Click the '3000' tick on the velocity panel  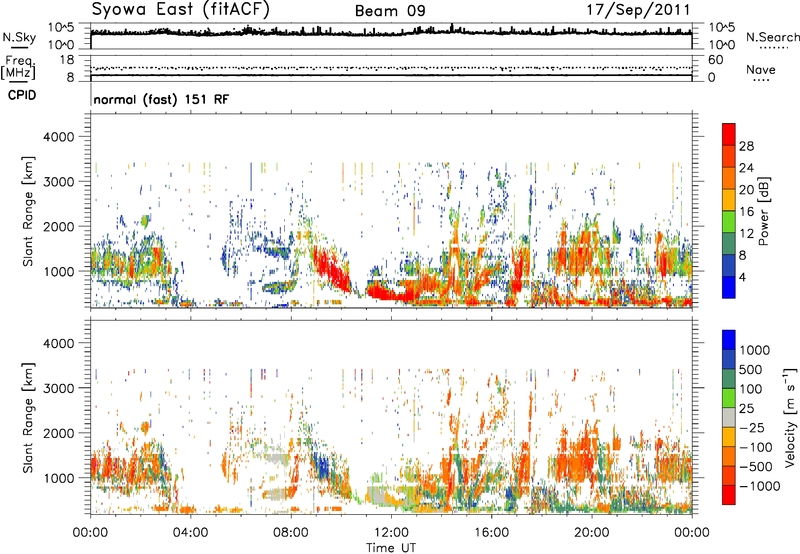tap(58, 388)
